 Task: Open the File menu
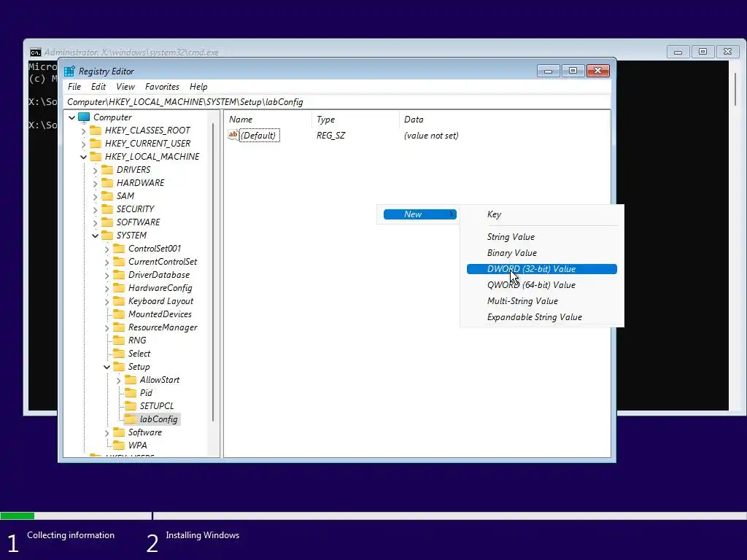tap(74, 87)
